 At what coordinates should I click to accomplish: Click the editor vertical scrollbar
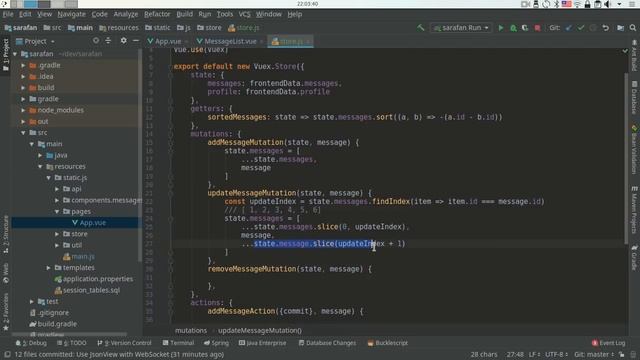pos(626,157)
